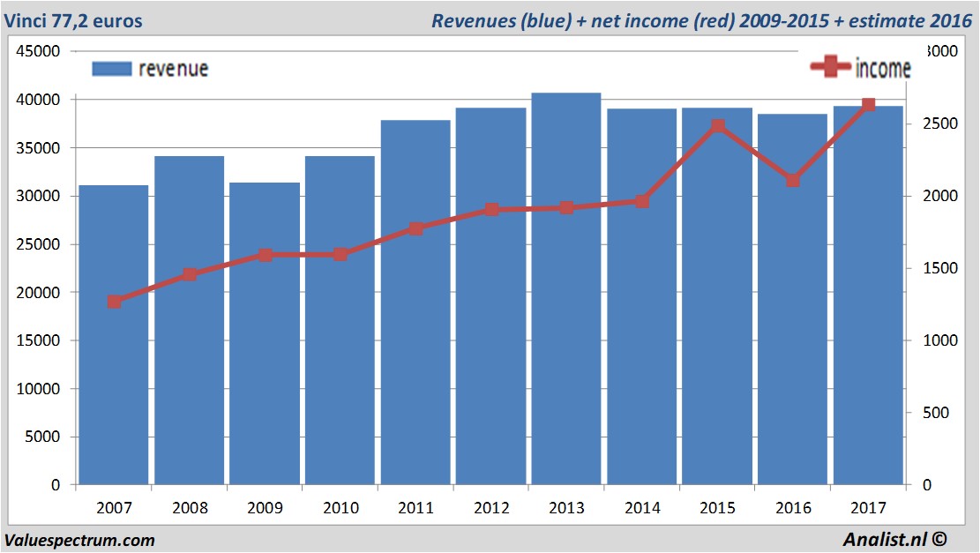This screenshot has height=553, width=980.
Task: Select the 1000 income axis label
Action: point(940,340)
